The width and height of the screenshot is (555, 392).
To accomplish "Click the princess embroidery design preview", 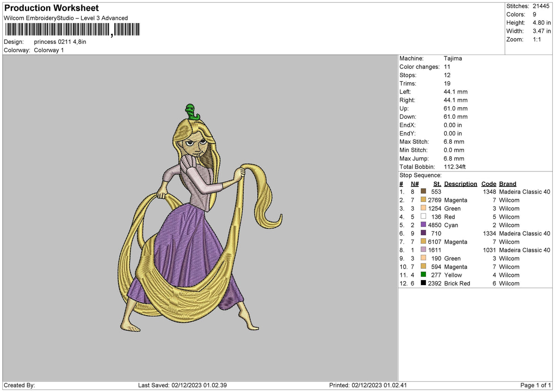I will [200, 217].
